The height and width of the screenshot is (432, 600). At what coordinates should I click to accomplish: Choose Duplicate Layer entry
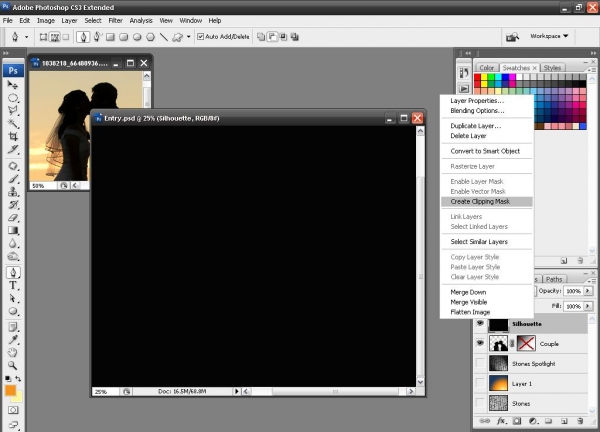point(487,126)
